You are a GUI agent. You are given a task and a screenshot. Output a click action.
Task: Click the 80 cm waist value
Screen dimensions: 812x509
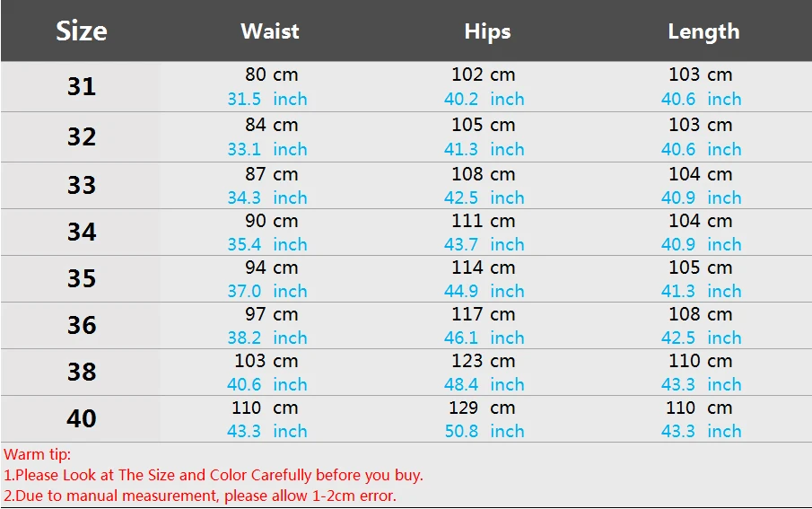point(271,75)
